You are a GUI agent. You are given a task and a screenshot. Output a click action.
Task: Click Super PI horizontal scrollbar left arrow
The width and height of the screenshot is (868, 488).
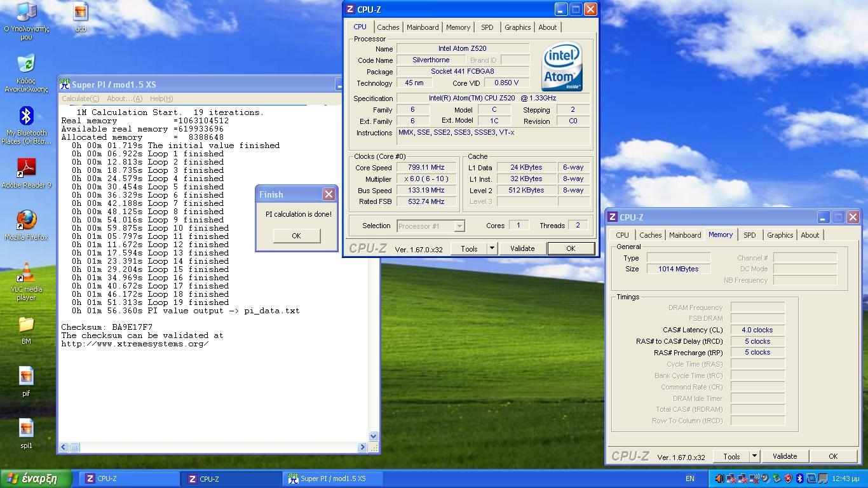pyautogui.click(x=64, y=447)
